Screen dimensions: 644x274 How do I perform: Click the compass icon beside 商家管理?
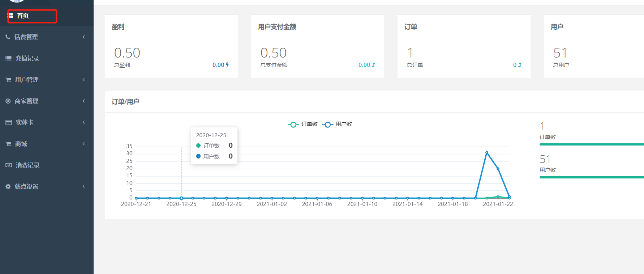tap(8, 101)
